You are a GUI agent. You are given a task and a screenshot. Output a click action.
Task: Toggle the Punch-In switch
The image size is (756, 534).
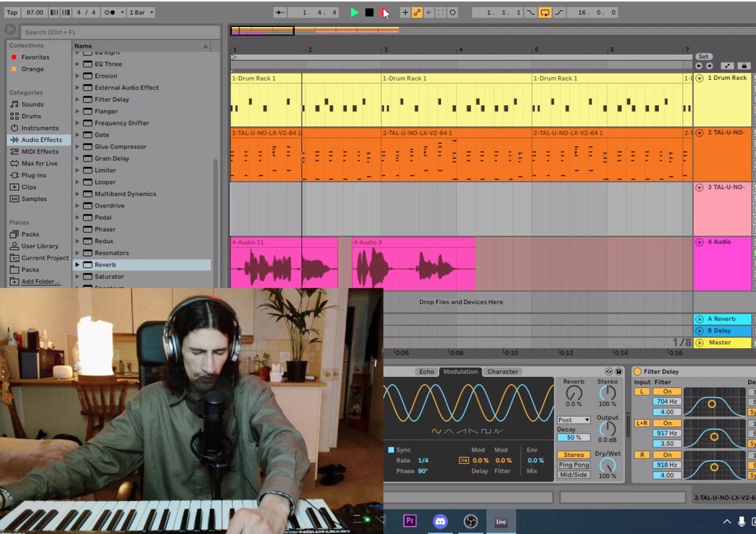click(x=531, y=13)
